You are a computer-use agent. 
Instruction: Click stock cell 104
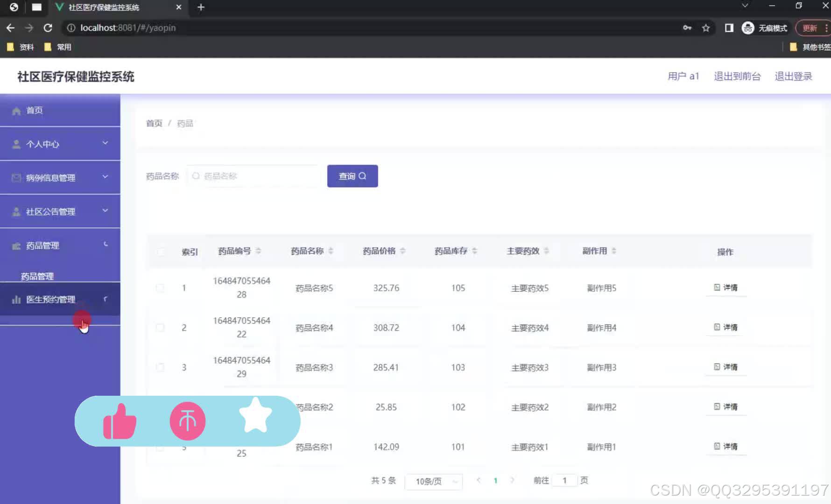coord(458,328)
